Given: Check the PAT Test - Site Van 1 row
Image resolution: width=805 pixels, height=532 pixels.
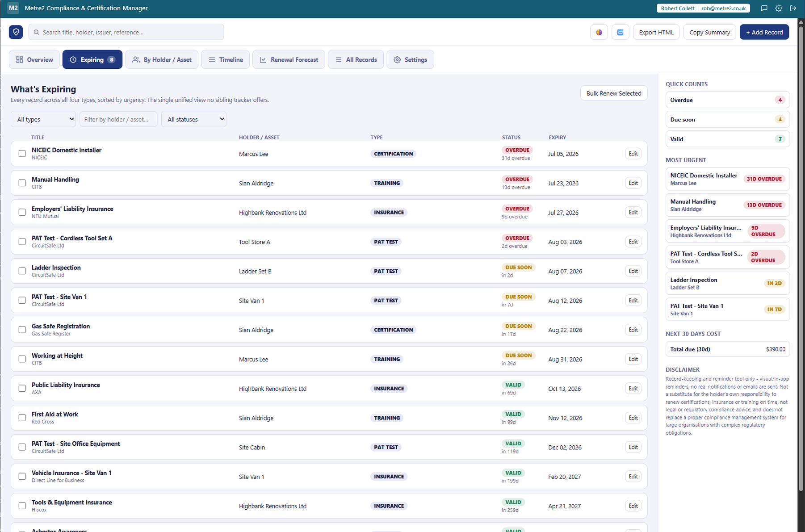Looking at the screenshot, I should [22, 301].
